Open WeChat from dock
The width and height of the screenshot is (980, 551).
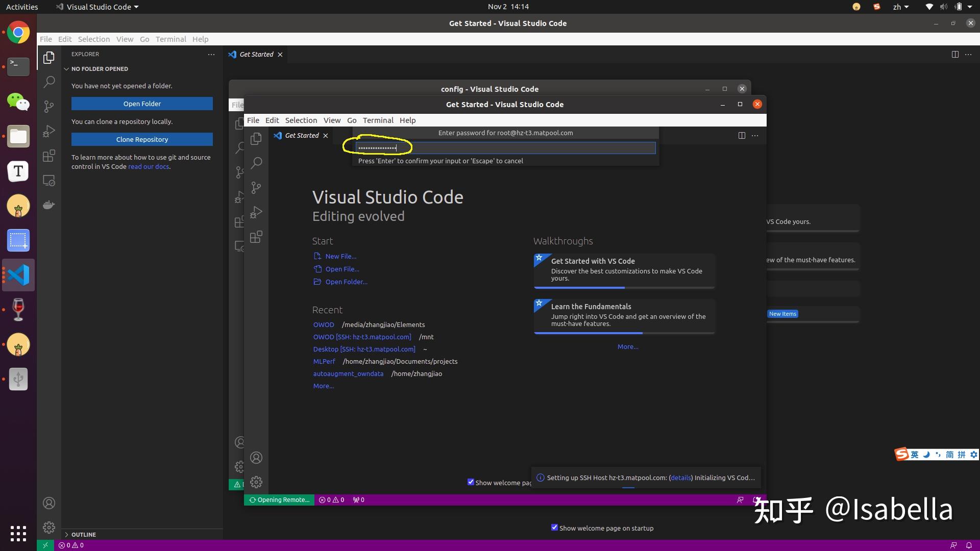coord(18,102)
